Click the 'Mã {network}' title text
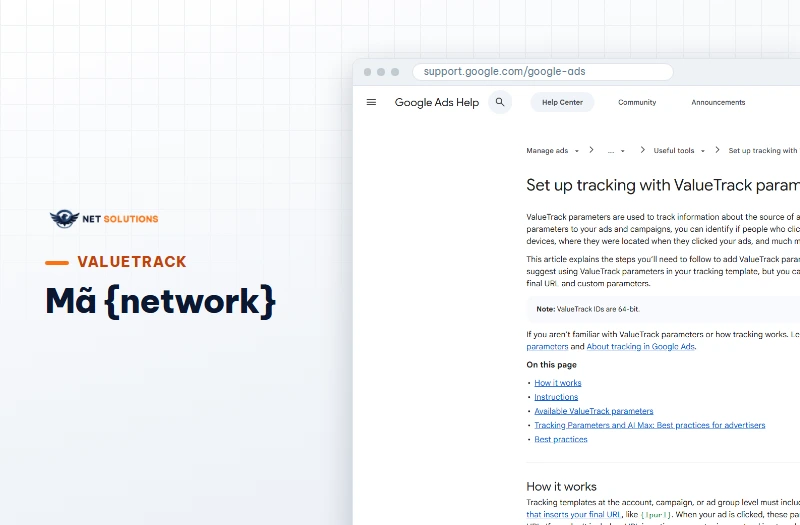The width and height of the screenshot is (800, 525). click(x=161, y=302)
